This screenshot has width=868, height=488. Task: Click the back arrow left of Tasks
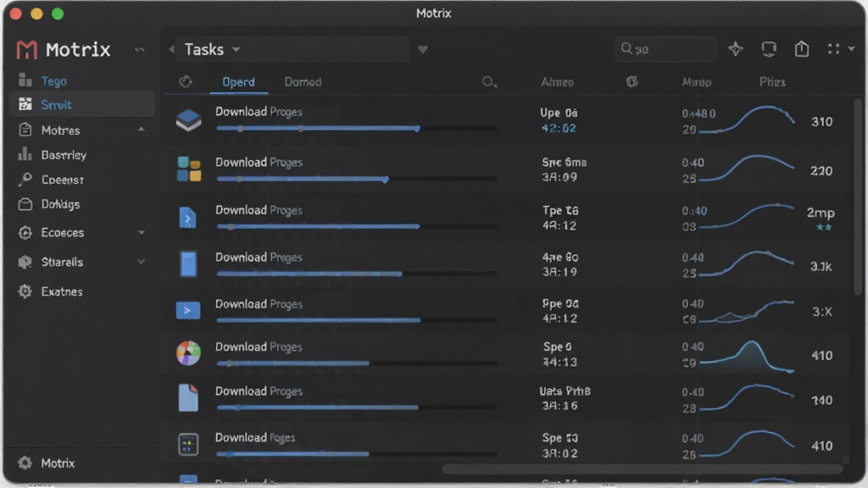[171, 49]
